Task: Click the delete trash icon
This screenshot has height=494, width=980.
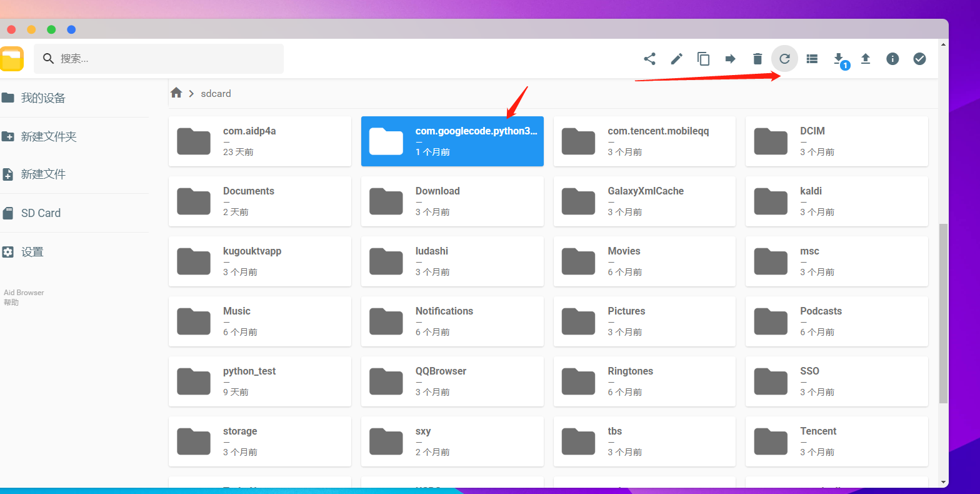Action: click(757, 59)
